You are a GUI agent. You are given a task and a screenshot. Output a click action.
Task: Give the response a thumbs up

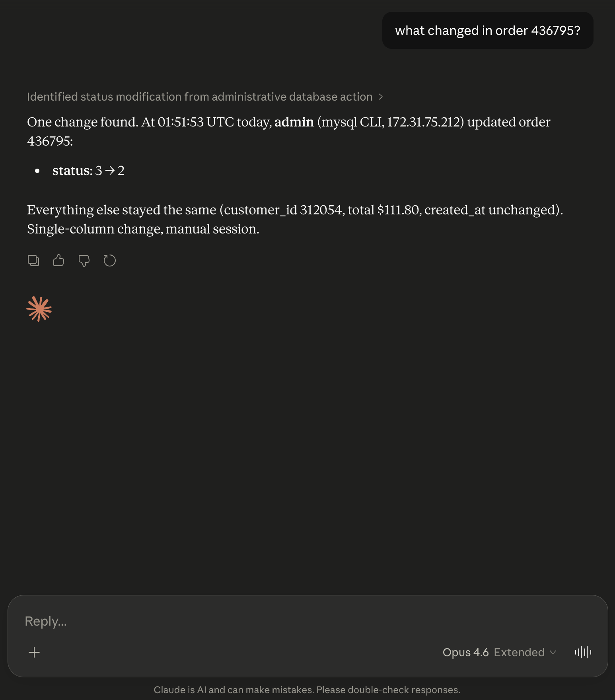(58, 261)
